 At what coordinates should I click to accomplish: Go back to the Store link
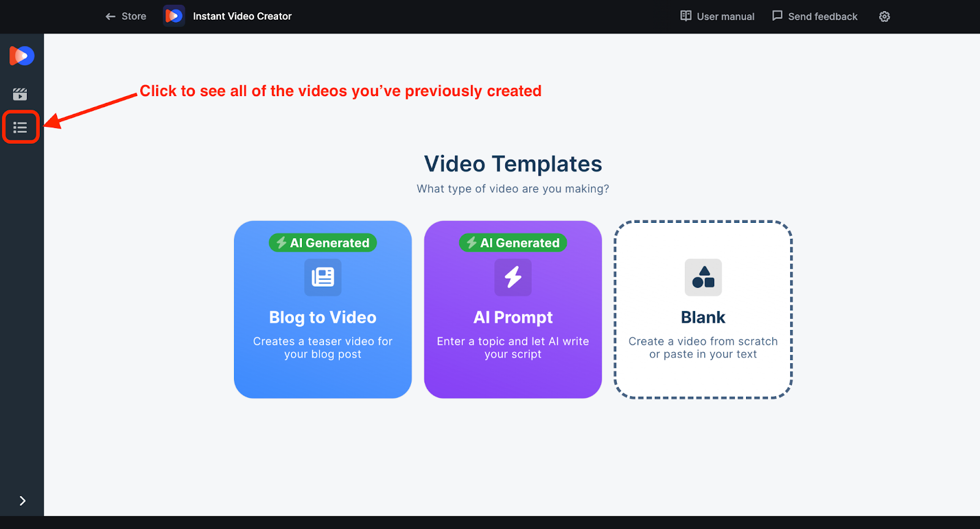pos(134,17)
